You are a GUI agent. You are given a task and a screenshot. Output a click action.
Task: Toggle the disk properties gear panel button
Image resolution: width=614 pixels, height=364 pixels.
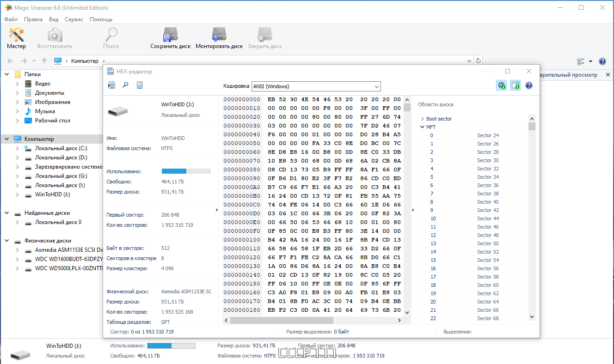501,85
